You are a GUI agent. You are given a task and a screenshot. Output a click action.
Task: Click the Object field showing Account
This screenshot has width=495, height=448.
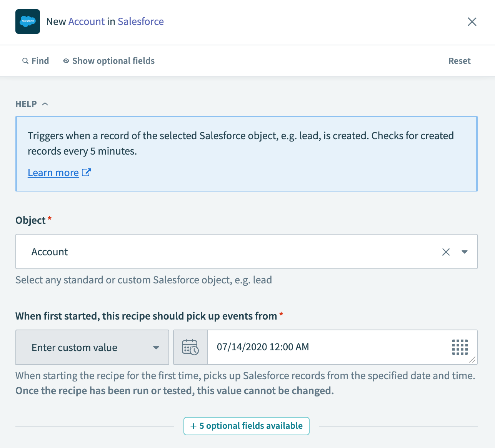(231, 252)
